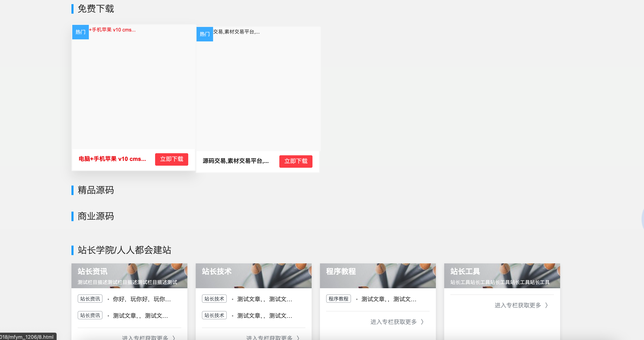Click the 商业源码 section heading
The image size is (644, 340).
point(96,216)
